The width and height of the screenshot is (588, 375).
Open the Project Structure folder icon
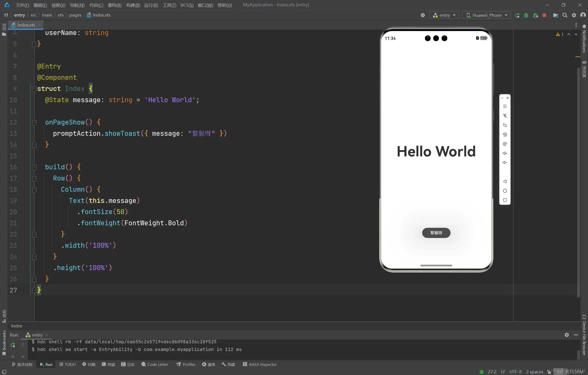pyautogui.click(x=556, y=15)
